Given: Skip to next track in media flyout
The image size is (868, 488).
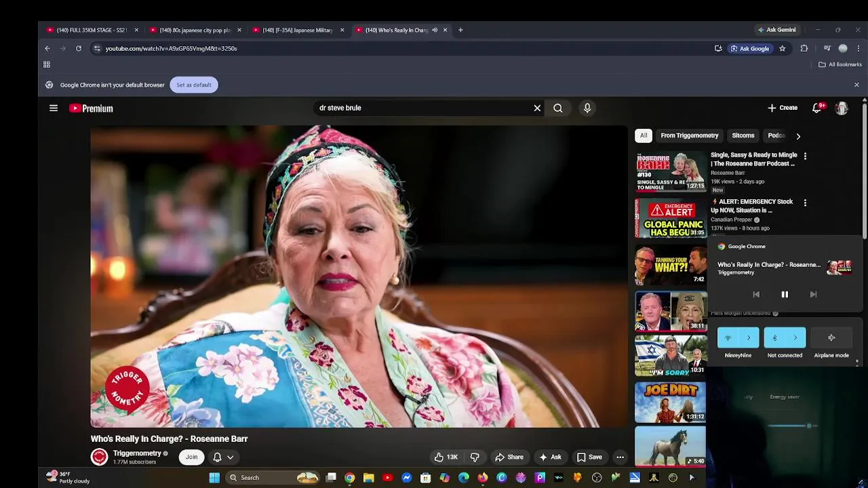Looking at the screenshot, I should pos(813,294).
